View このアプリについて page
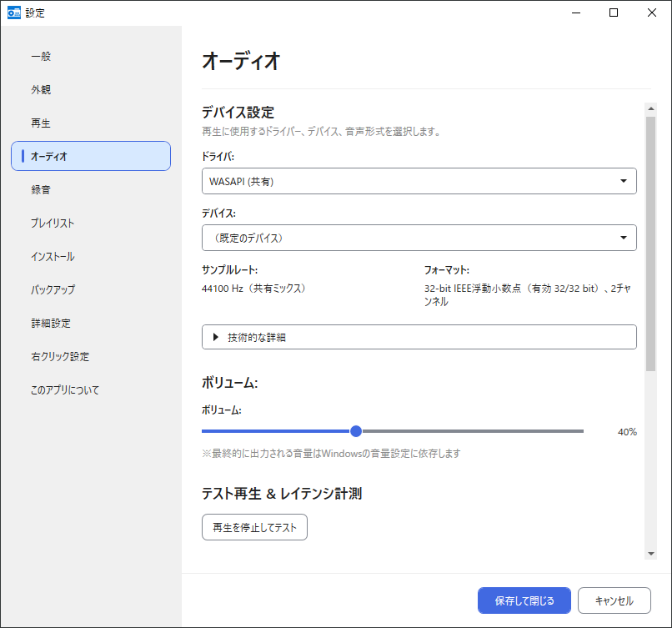 pos(90,390)
